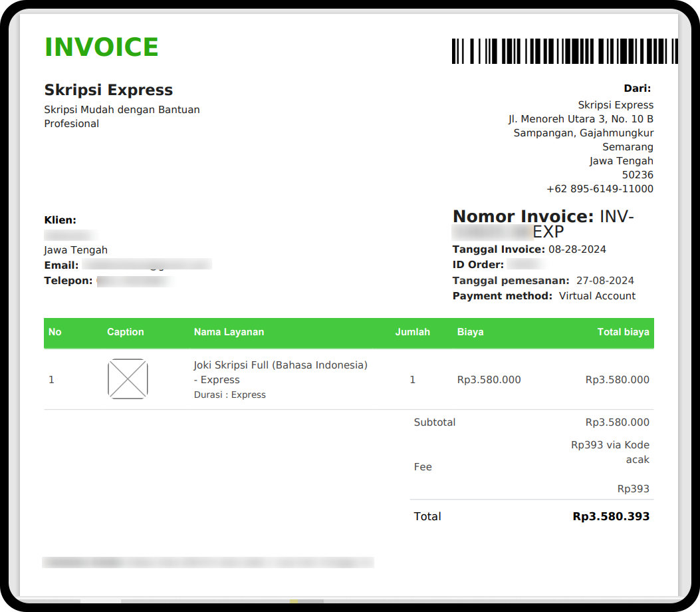Click the broken caption image placeholder

pyautogui.click(x=128, y=379)
